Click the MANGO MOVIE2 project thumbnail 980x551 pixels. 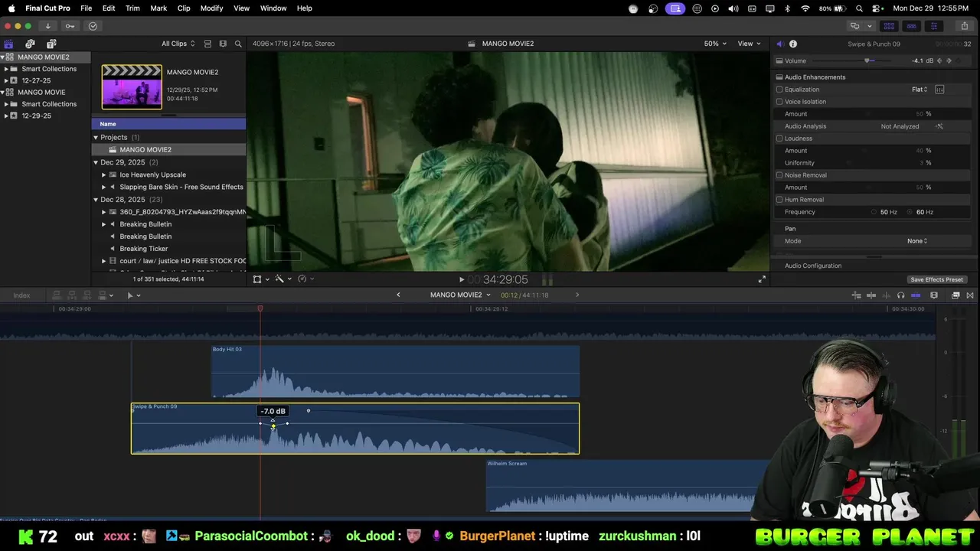click(132, 86)
